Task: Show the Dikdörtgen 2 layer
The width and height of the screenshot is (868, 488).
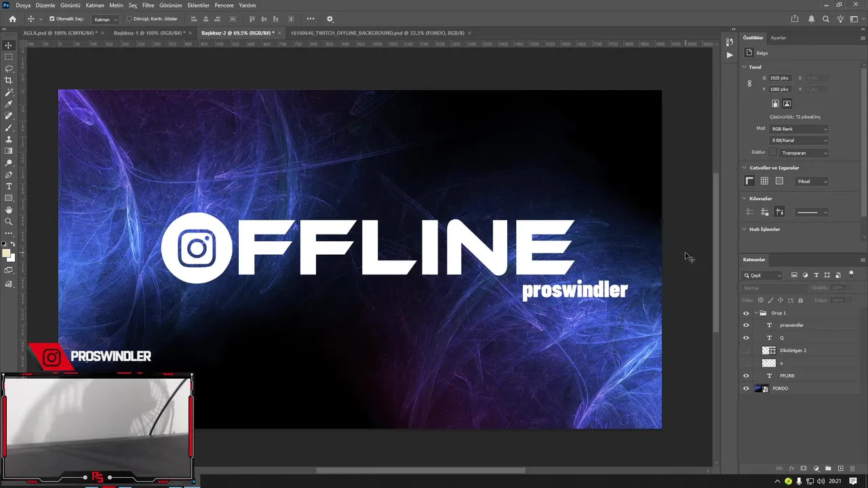Action: click(x=746, y=350)
